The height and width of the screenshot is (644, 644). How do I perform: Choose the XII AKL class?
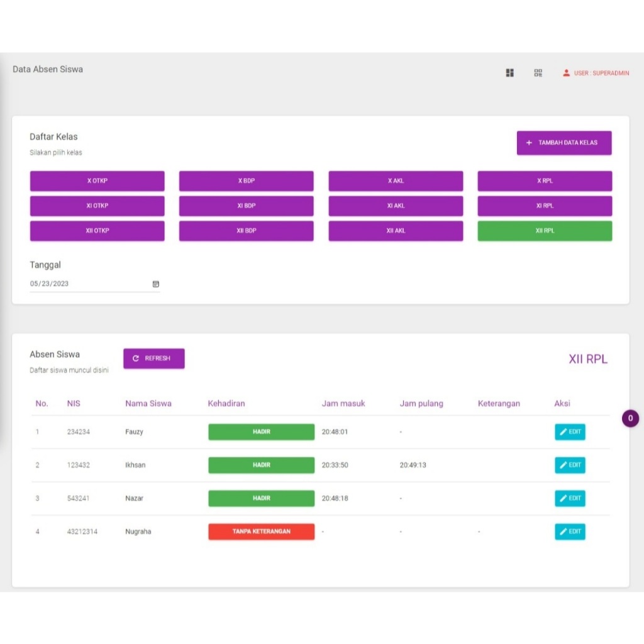click(396, 231)
